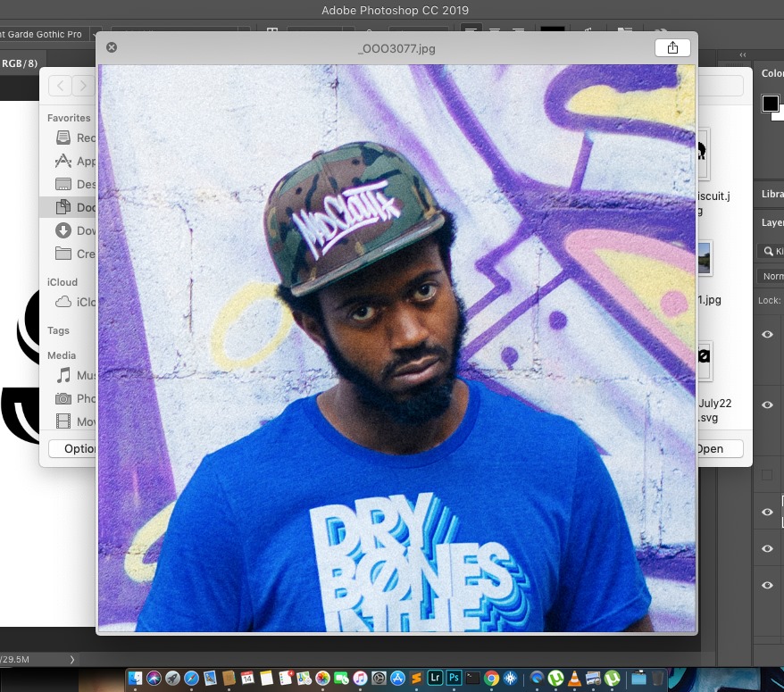Click the Share icon in preview window
Image resolution: width=784 pixels, height=692 pixels.
pos(672,47)
